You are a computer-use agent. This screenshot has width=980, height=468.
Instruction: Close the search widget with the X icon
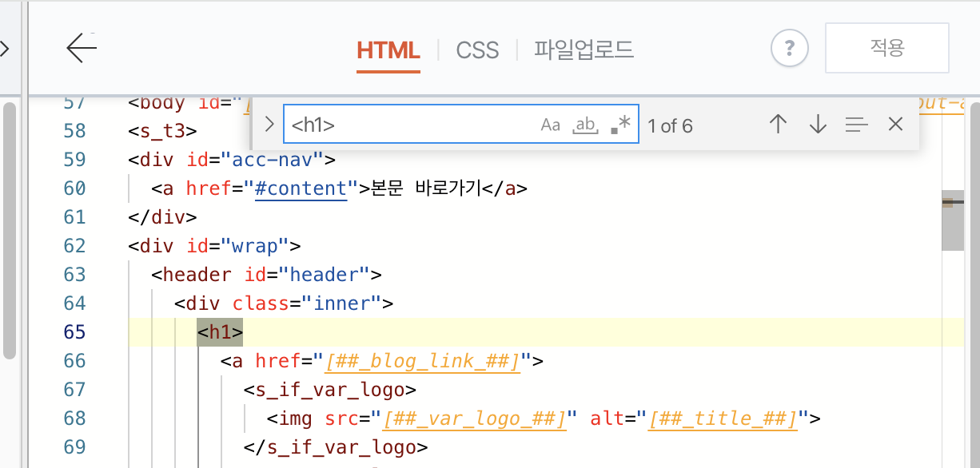coord(895,124)
